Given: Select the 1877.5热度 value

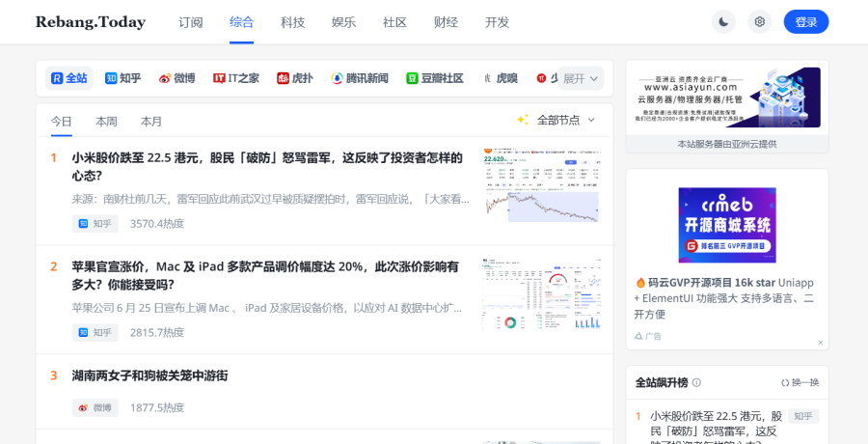Looking at the screenshot, I should (x=157, y=407).
